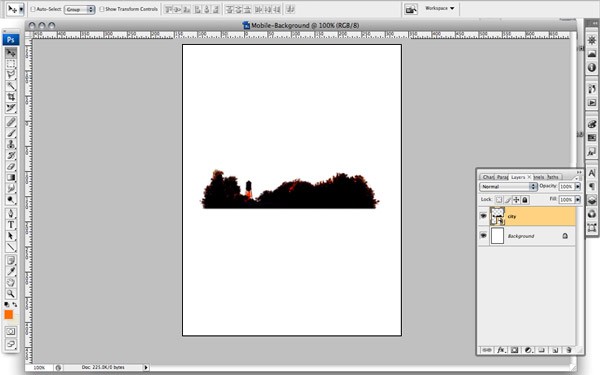
Task: Click the create new group folder icon
Action: pyautogui.click(x=541, y=350)
